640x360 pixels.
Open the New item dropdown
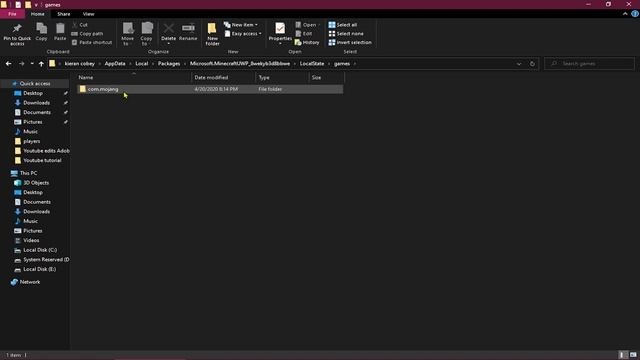(x=241, y=25)
